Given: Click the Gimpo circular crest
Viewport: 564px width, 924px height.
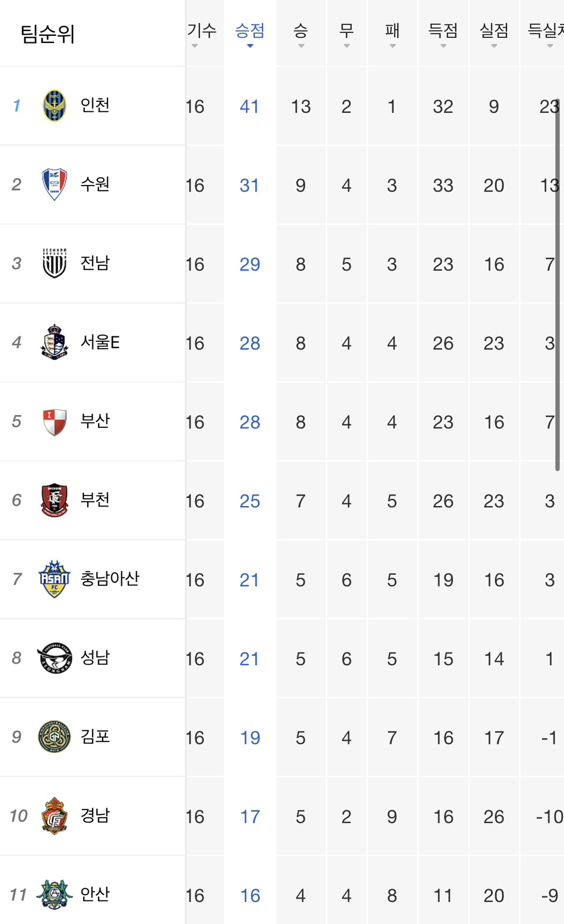Looking at the screenshot, I should [55, 737].
